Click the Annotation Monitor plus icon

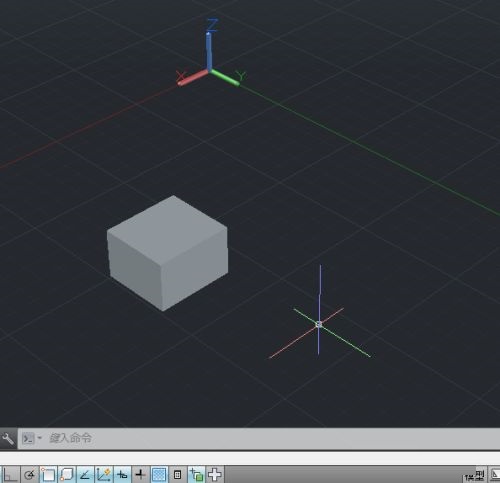pyautogui.click(x=214, y=474)
